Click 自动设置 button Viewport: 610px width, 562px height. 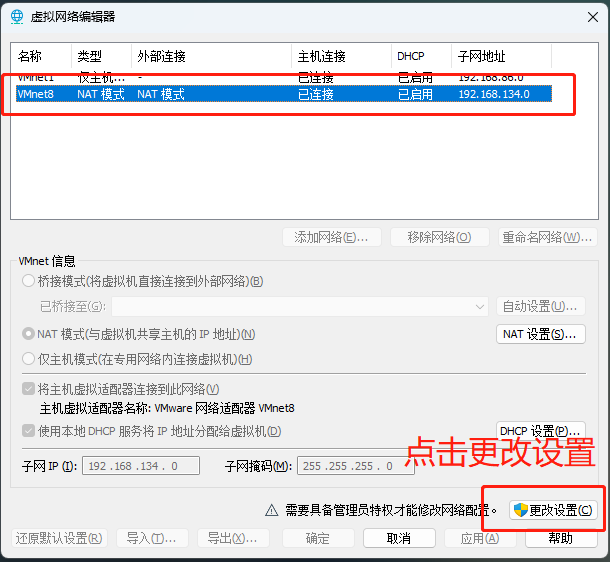click(541, 306)
